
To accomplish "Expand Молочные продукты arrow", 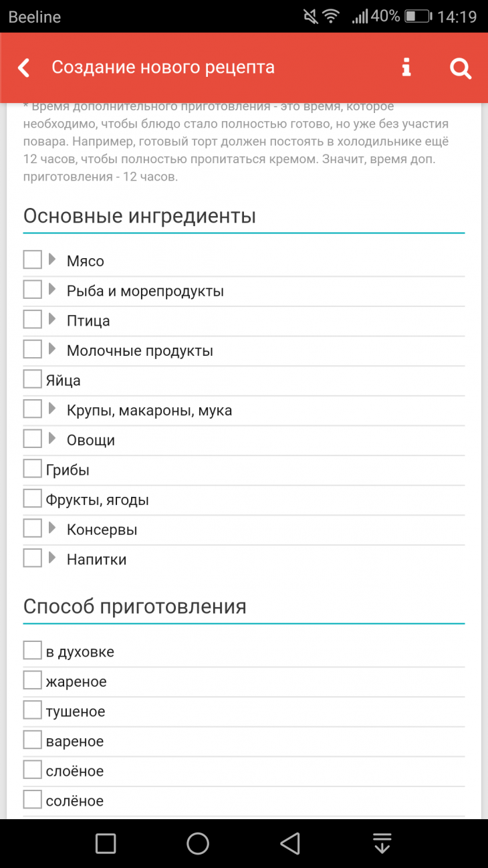I will tap(52, 349).
